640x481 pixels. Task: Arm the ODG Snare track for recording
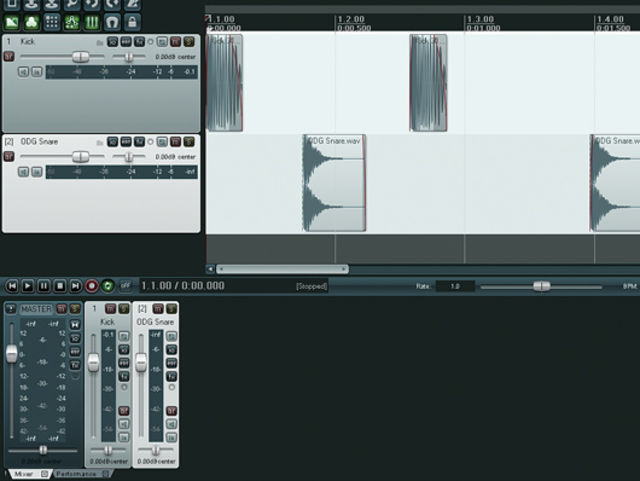(x=9, y=156)
